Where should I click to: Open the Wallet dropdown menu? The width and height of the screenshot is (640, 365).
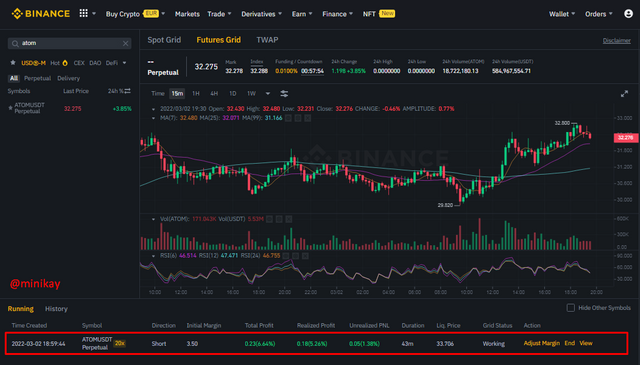point(562,14)
